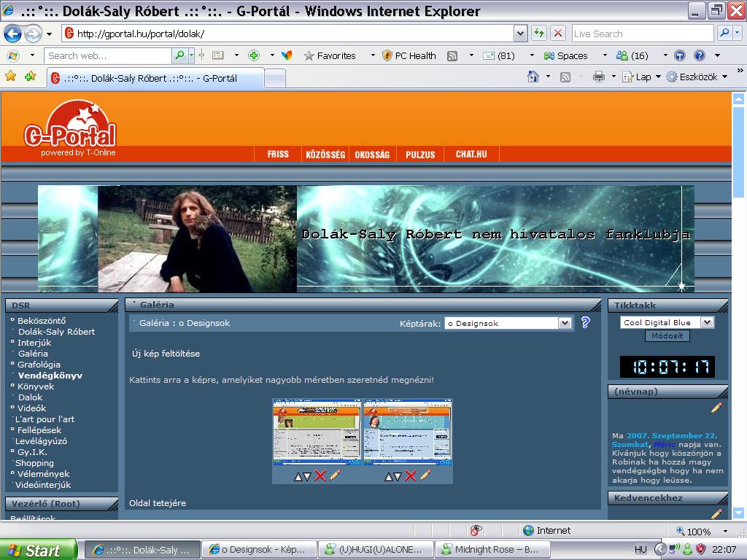The width and height of the screenshot is (747, 560).
Task: Open PULZUS in the G-Portál menu
Action: click(x=420, y=155)
